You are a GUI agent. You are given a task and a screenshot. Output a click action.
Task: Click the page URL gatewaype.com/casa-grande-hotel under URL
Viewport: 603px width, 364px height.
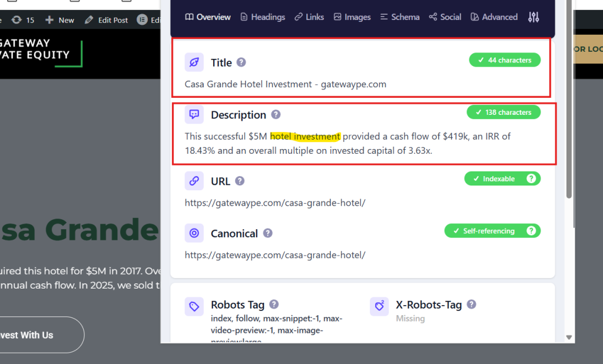tap(275, 203)
